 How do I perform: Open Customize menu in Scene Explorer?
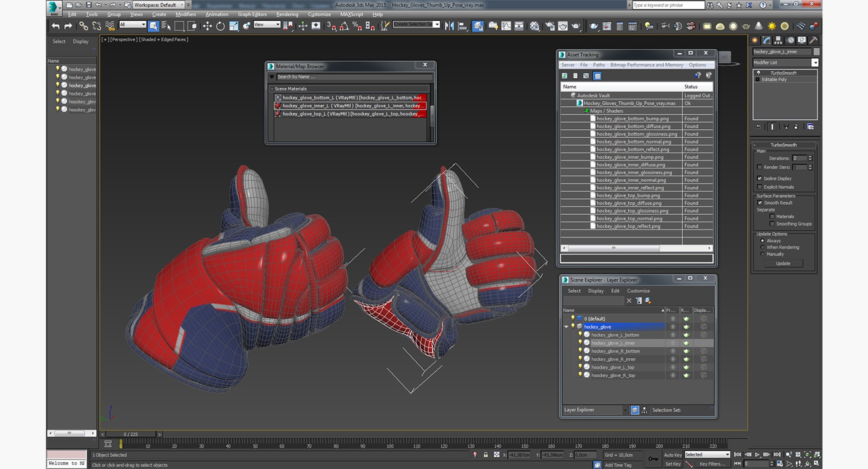(638, 291)
